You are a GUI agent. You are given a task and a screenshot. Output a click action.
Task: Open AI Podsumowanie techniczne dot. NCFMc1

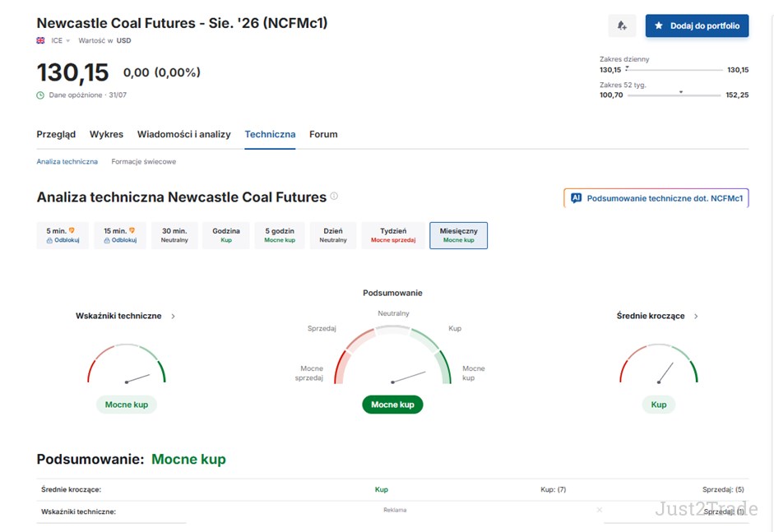pyautogui.click(x=656, y=198)
